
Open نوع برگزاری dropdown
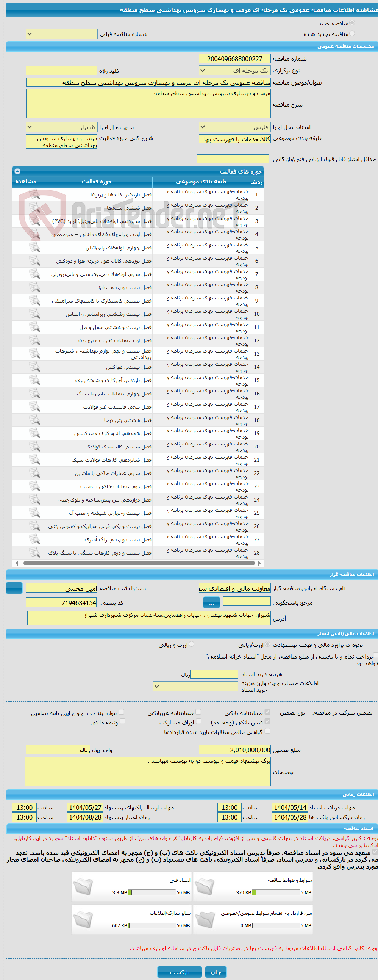coord(235,71)
